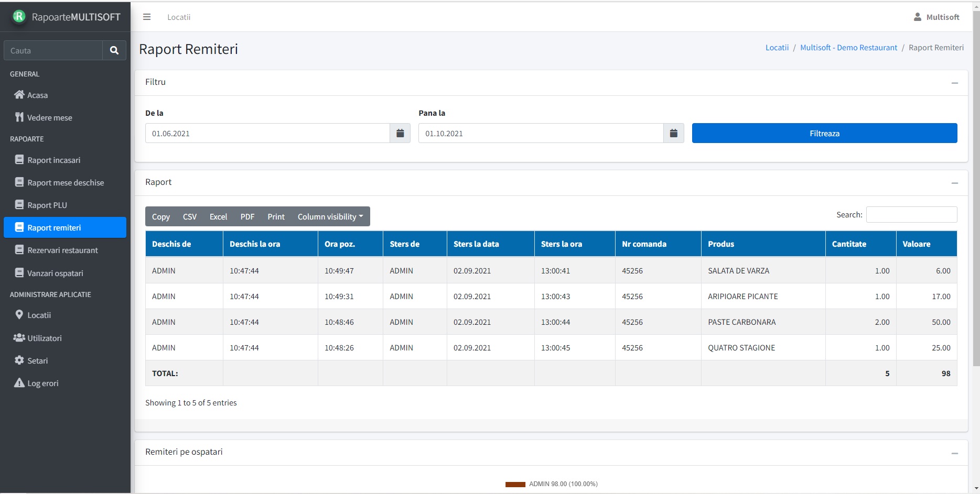
Task: Open the Column visibility dropdown
Action: click(330, 216)
